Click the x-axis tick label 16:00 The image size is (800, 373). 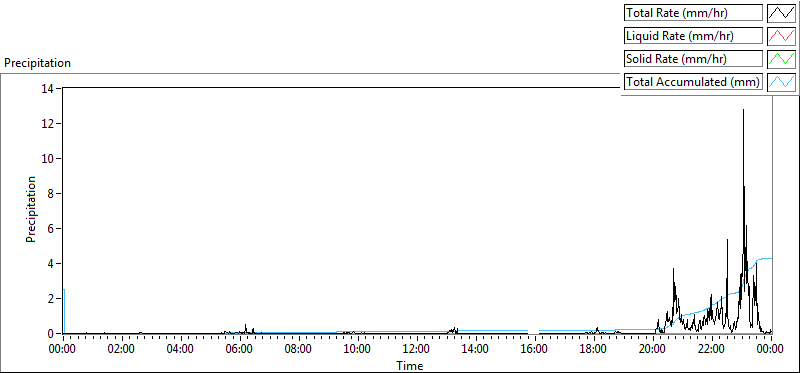[535, 350]
